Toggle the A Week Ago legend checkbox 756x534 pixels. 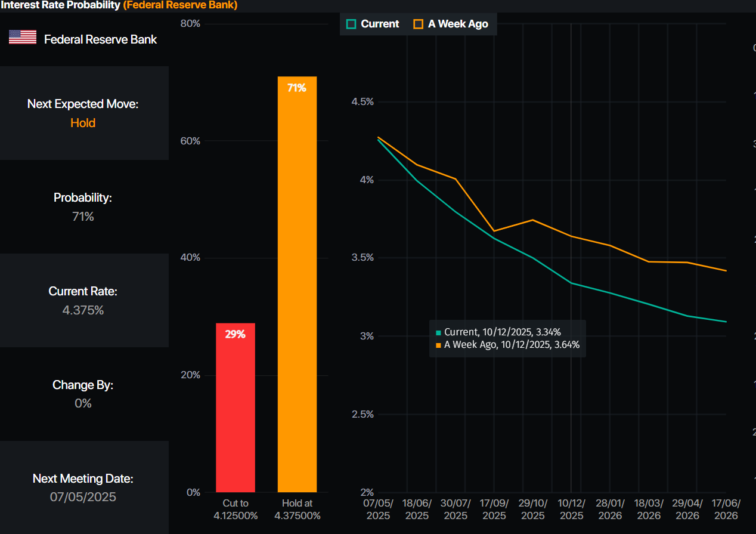[x=419, y=24]
